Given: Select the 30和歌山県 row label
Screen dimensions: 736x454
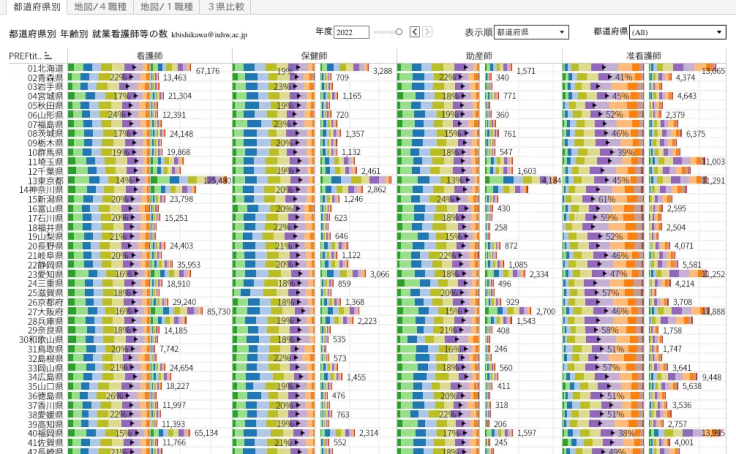Looking at the screenshot, I should tap(41, 339).
